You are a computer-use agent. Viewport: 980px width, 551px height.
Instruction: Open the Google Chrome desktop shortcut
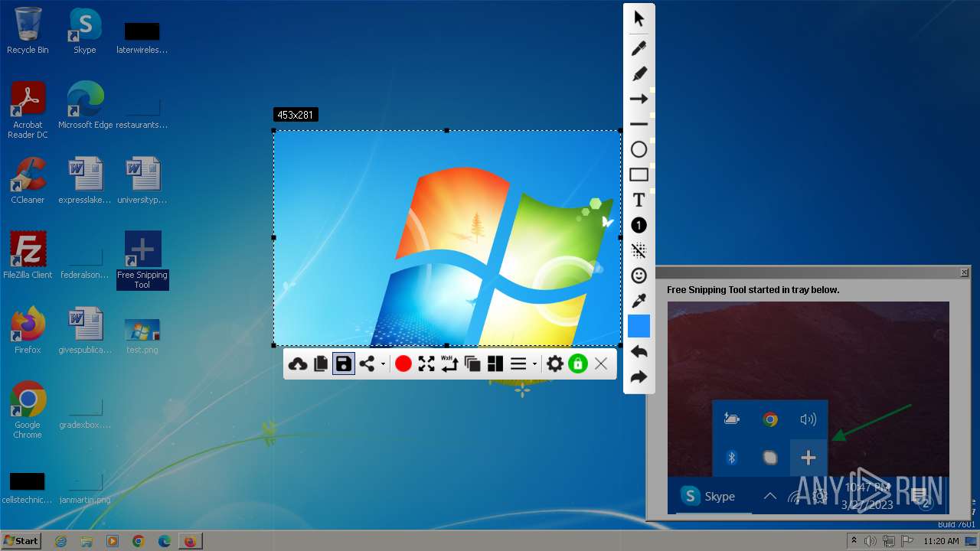pyautogui.click(x=28, y=410)
